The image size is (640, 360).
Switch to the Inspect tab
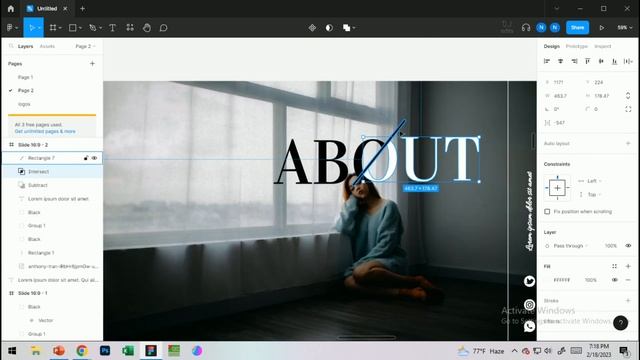(602, 46)
